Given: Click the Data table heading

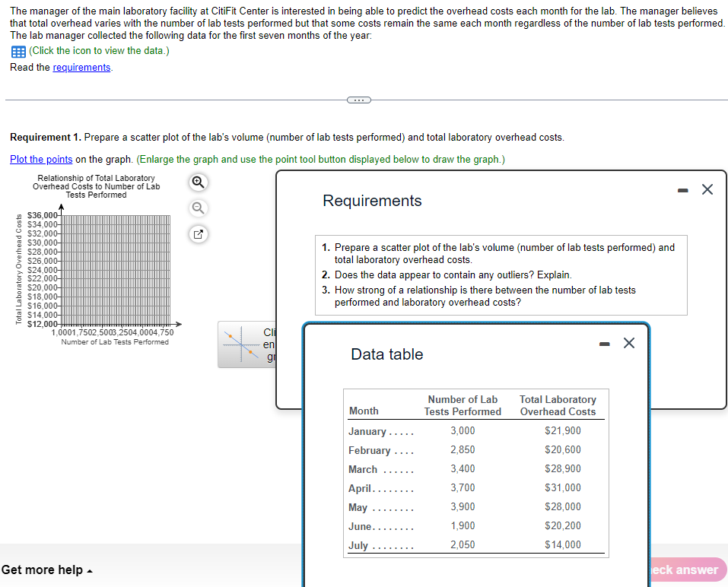Looking at the screenshot, I should [386, 354].
